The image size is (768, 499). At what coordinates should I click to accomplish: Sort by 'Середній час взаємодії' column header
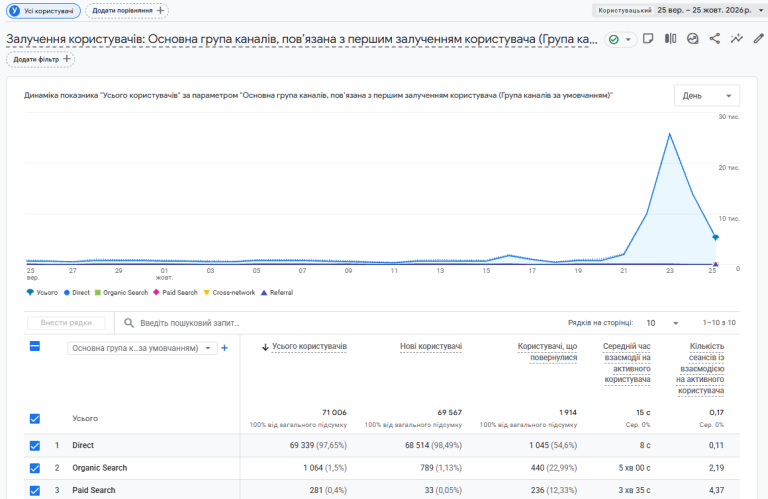point(627,363)
